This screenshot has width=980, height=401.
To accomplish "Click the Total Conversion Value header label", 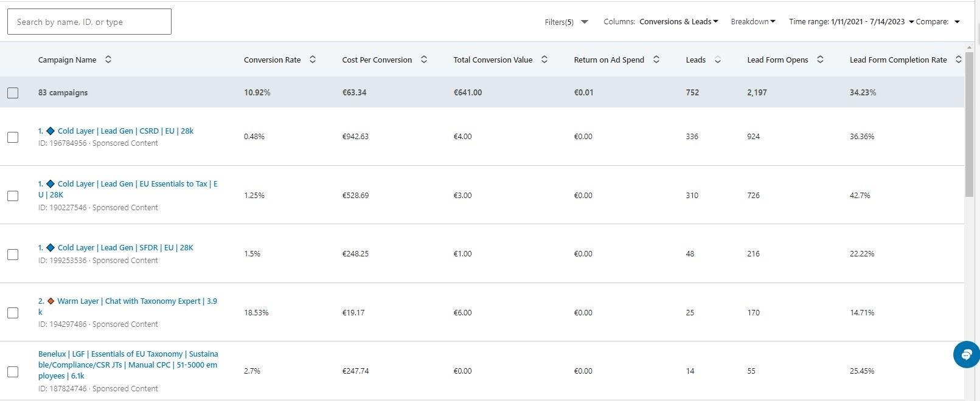I will pos(493,60).
